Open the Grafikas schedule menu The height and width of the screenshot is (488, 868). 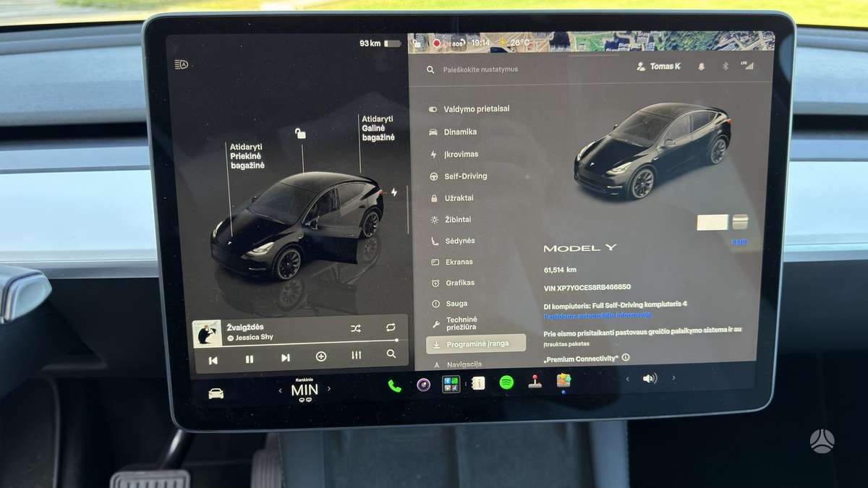tap(453, 283)
